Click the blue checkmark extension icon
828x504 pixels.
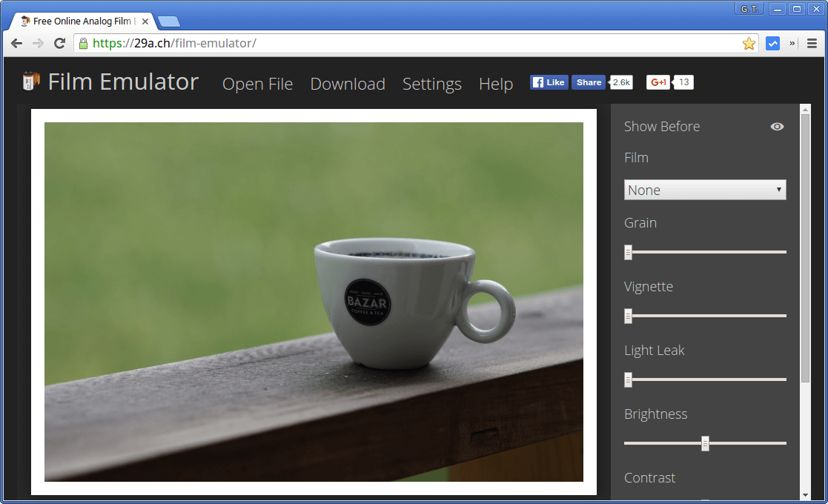click(x=772, y=43)
